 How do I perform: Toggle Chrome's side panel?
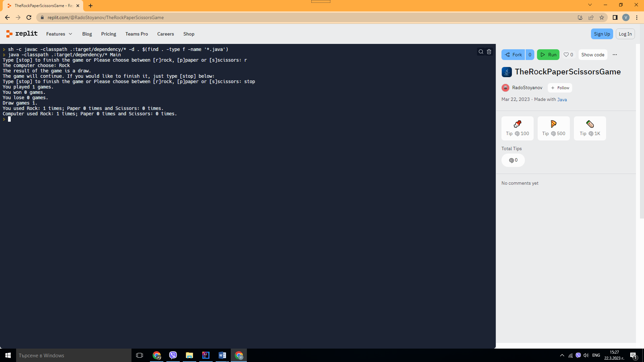(x=615, y=17)
